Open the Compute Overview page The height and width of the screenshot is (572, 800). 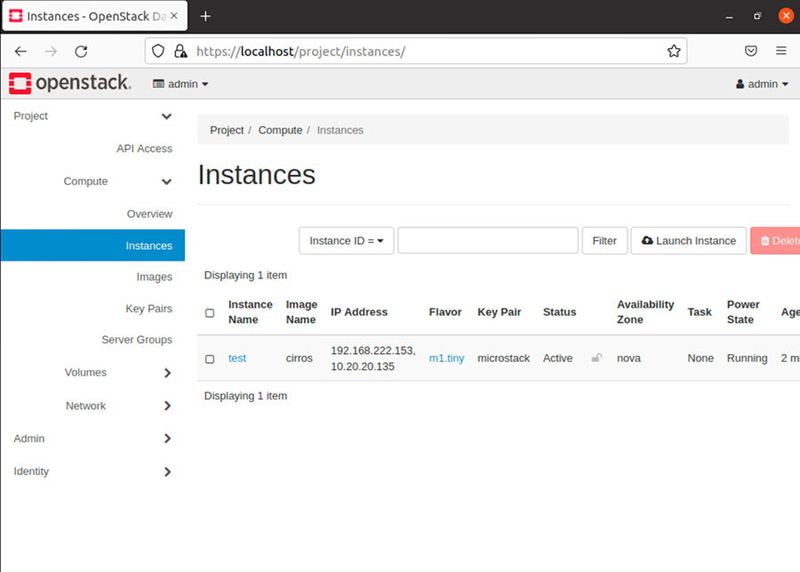tap(149, 214)
